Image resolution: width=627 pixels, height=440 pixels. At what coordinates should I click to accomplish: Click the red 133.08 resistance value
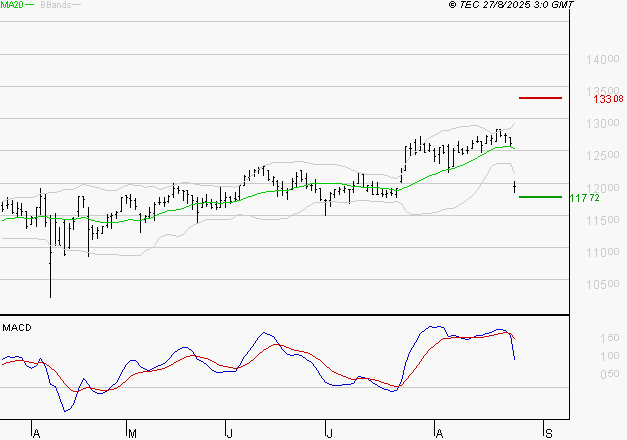(x=608, y=99)
